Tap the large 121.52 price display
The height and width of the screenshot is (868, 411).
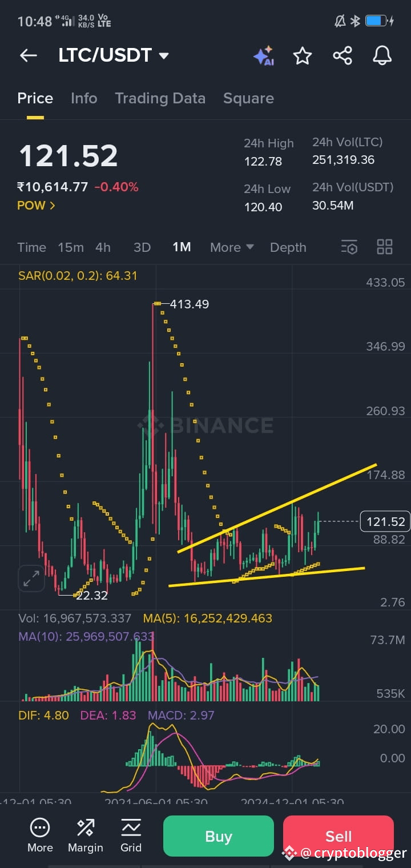click(x=68, y=156)
